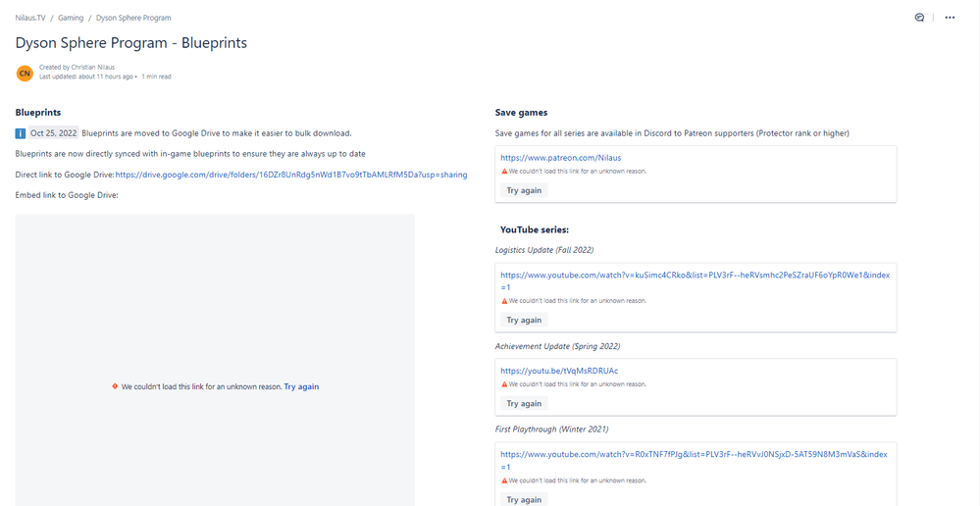The width and height of the screenshot is (980, 506).
Task: Try again on First Playthrough card
Action: [524, 499]
